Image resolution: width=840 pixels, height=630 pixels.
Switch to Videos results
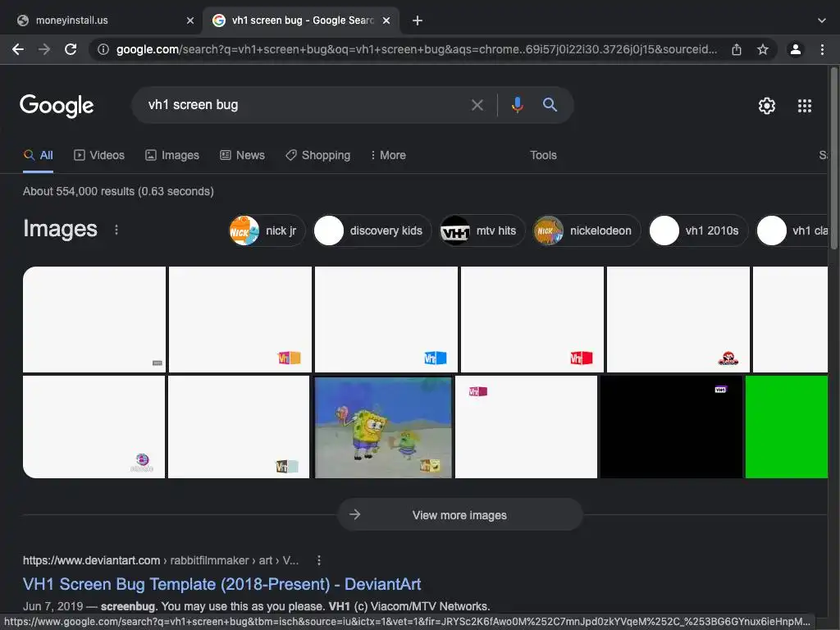pyautogui.click(x=99, y=155)
